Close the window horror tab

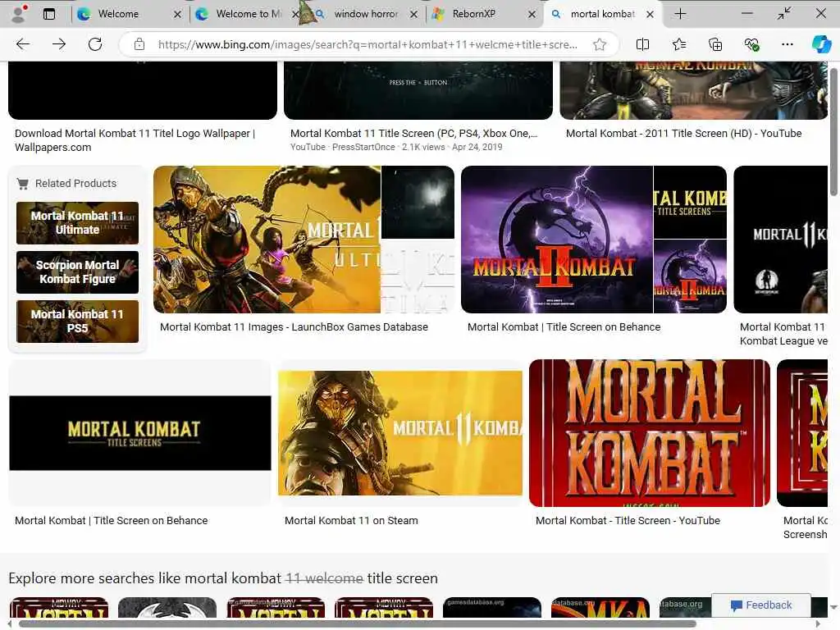tap(413, 15)
